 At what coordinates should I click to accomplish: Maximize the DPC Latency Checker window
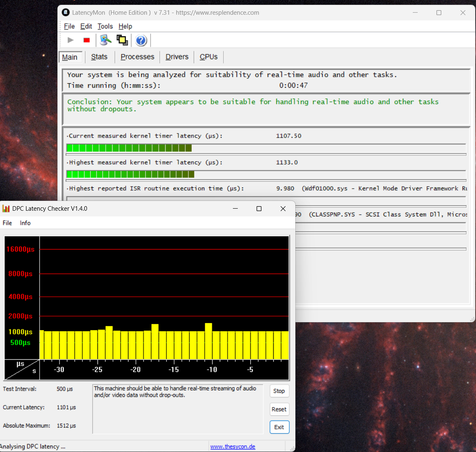259,209
